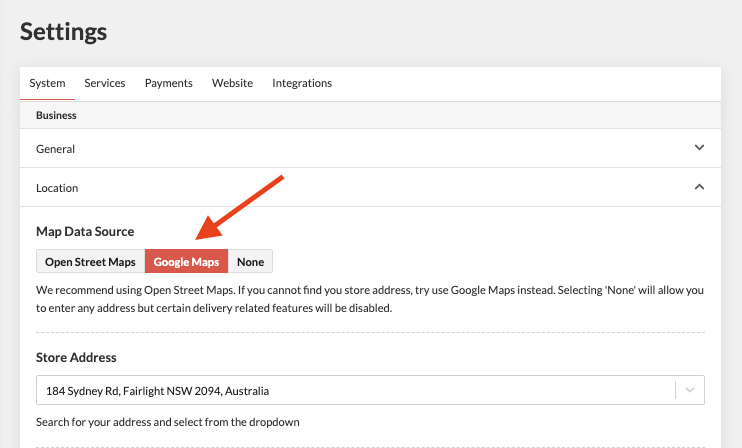Click the Settings page heading

click(x=63, y=31)
